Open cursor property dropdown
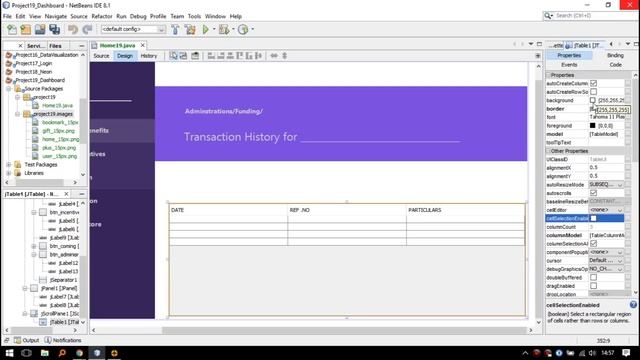This screenshot has height=360, width=640. 606,260
